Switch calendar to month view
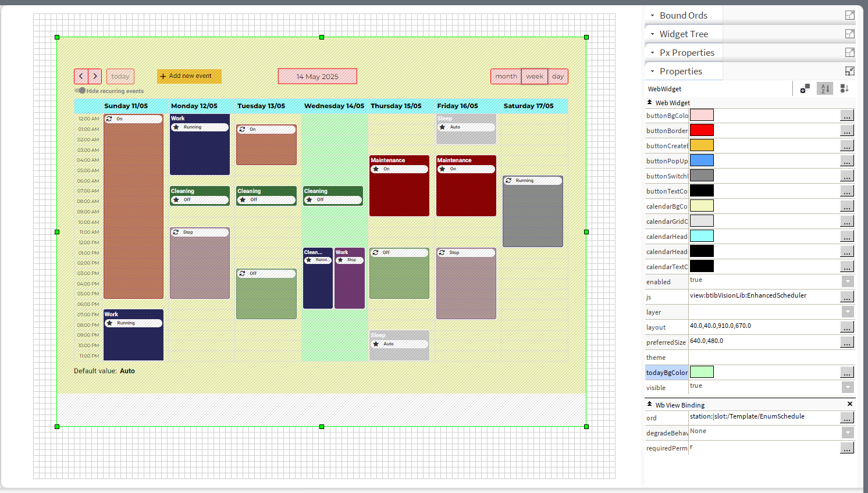The image size is (868, 493). 506,76
